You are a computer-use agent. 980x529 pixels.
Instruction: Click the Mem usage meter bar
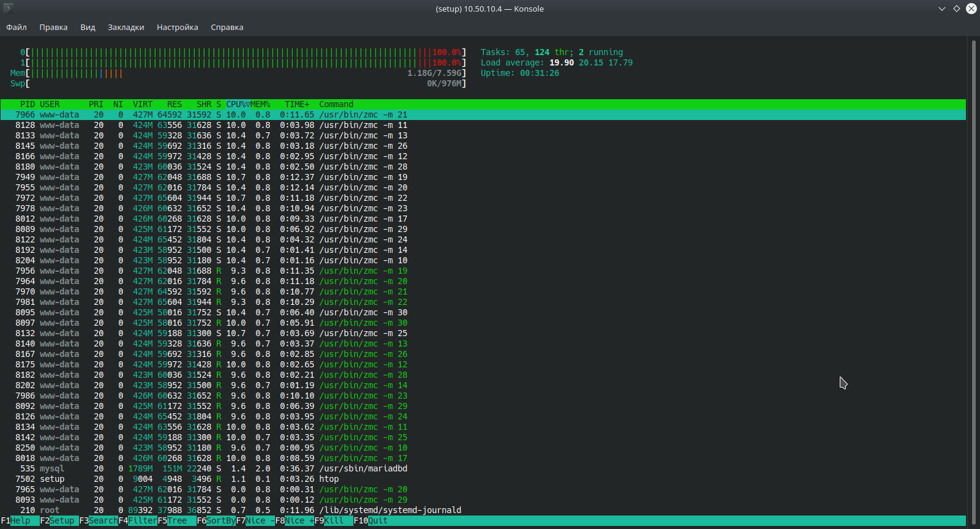(238, 73)
